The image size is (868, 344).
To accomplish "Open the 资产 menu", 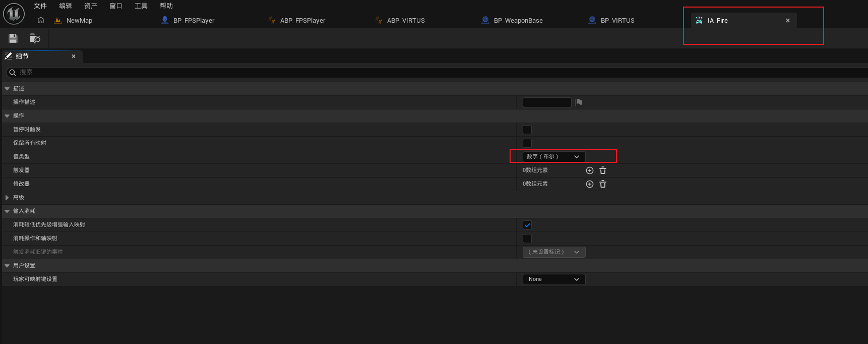I will [x=91, y=6].
